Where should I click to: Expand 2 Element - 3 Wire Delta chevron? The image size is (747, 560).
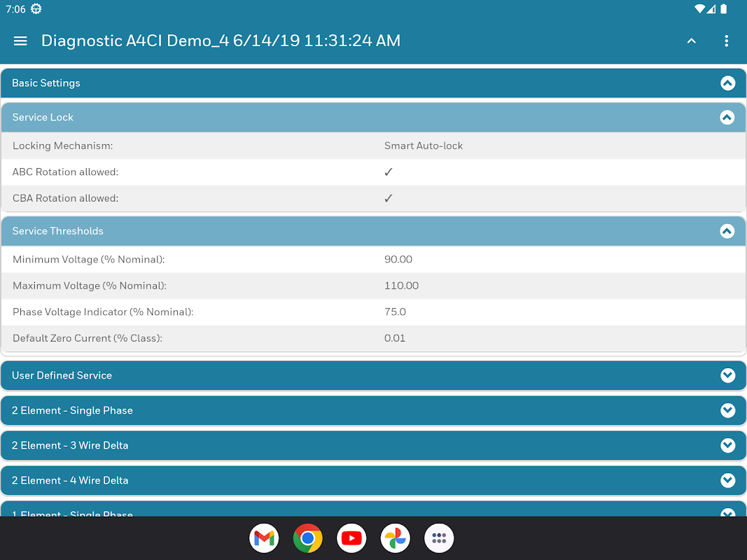point(727,446)
